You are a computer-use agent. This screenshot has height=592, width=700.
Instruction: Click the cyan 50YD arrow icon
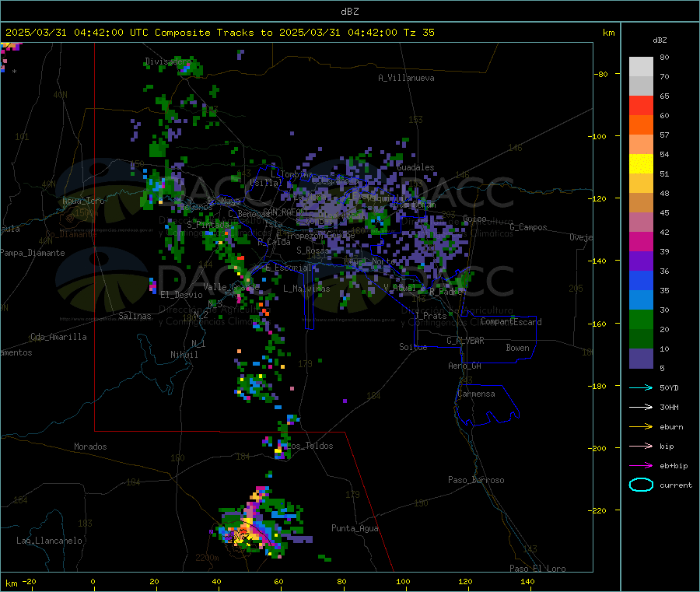(x=641, y=387)
